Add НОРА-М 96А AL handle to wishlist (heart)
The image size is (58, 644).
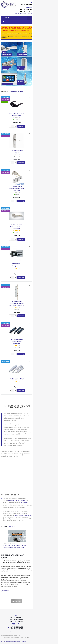click(x=29, y=97)
